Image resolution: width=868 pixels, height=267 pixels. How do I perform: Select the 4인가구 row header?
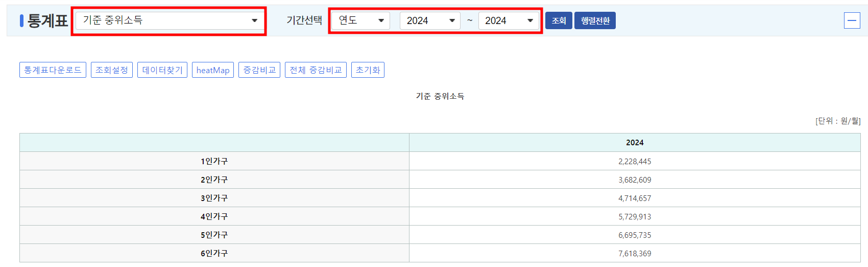coord(214,216)
